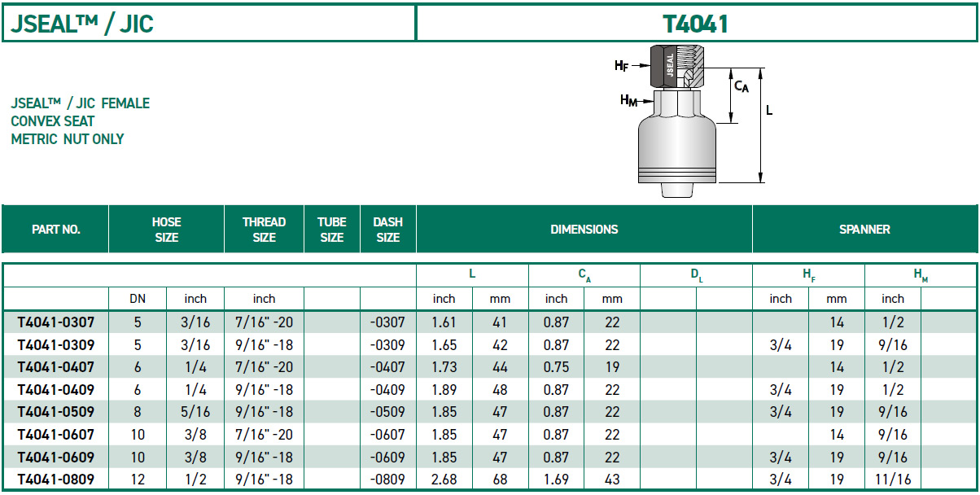The image size is (980, 495).
Task: Click the L dimension sub-header
Action: tap(472, 275)
